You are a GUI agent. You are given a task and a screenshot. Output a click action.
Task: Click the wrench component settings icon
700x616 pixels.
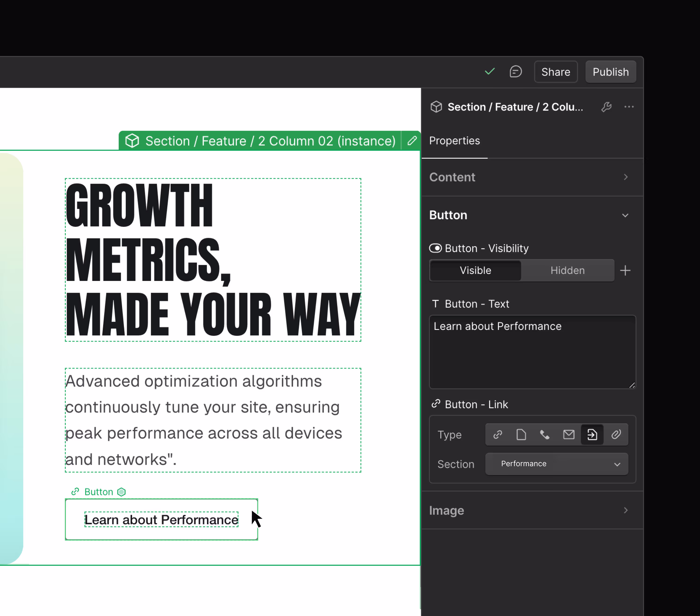(x=606, y=107)
